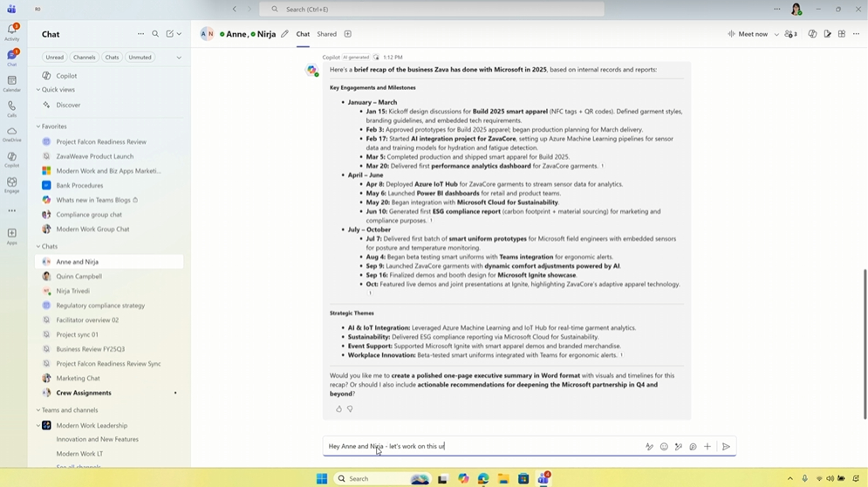Open the Microsoft Store from taskbar
Screen dimensions: 868x487
tap(523, 478)
